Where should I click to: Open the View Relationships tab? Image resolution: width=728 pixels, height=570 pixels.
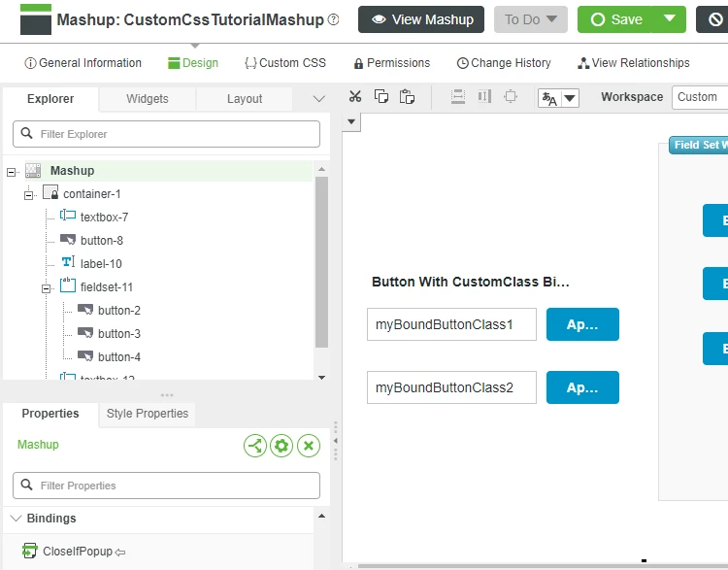(633, 63)
